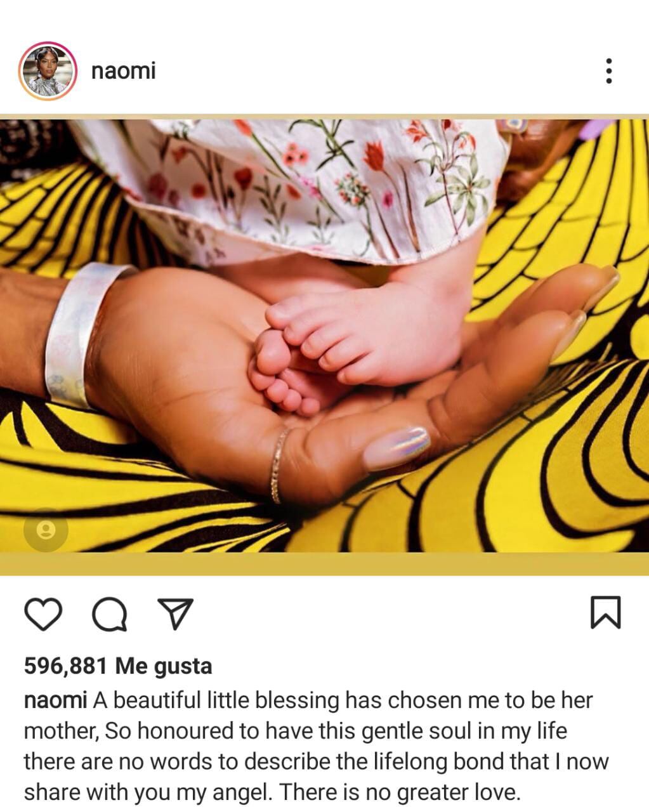Screen dimensions: 649x812
Task: Click the caption line 'There is no greater love'
Action: click(400, 792)
